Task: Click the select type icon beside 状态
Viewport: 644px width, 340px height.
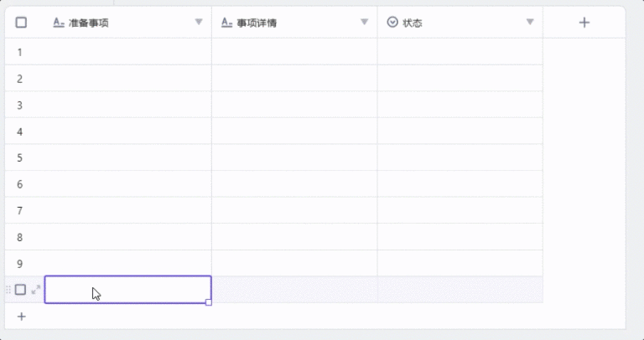Action: 392,23
